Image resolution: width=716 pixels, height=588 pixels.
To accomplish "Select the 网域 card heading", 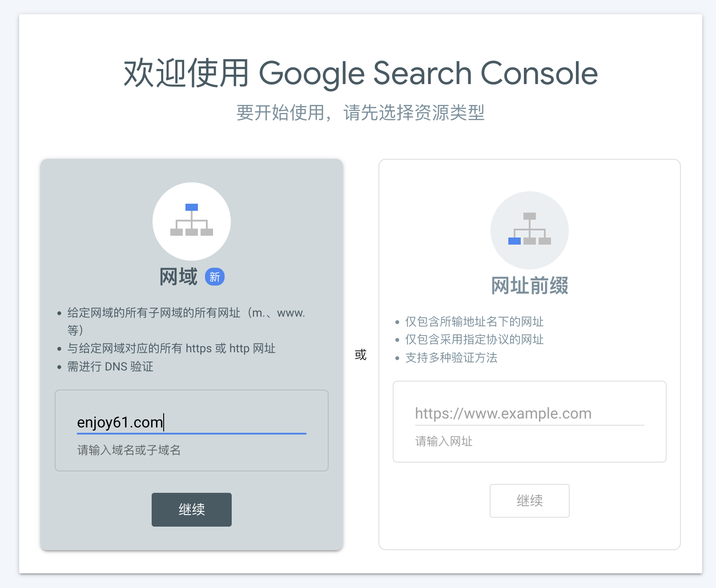I will [x=179, y=277].
